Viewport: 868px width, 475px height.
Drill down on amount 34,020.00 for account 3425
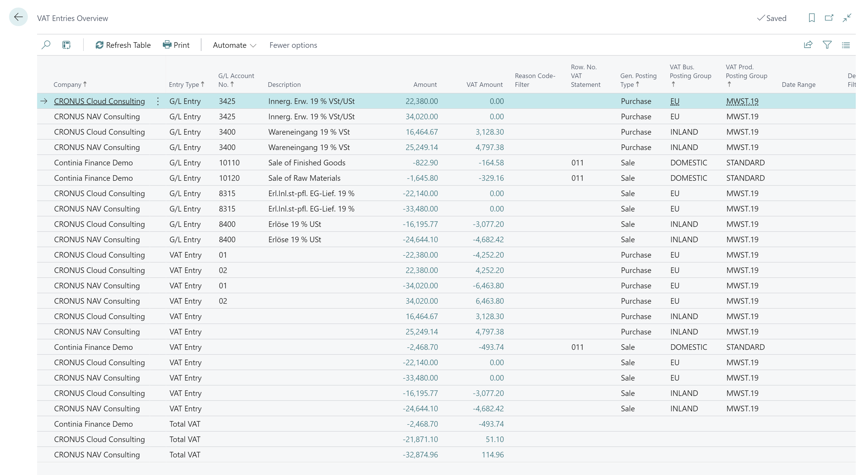tap(422, 117)
